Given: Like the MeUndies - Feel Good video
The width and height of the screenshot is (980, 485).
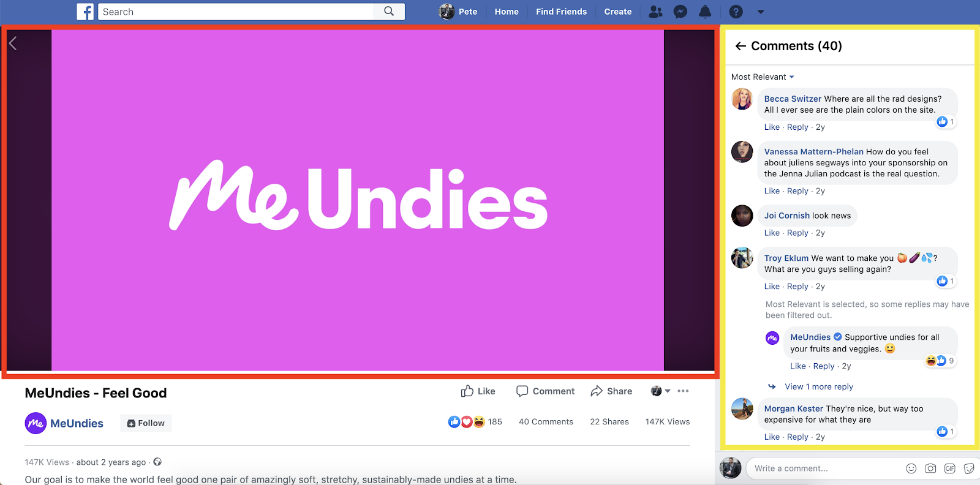Looking at the screenshot, I should (x=478, y=391).
